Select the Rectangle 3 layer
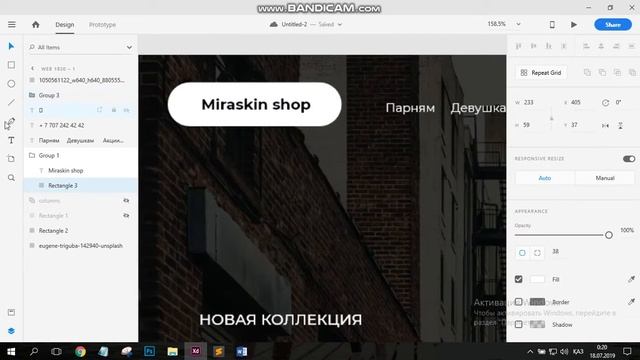 coord(63,186)
